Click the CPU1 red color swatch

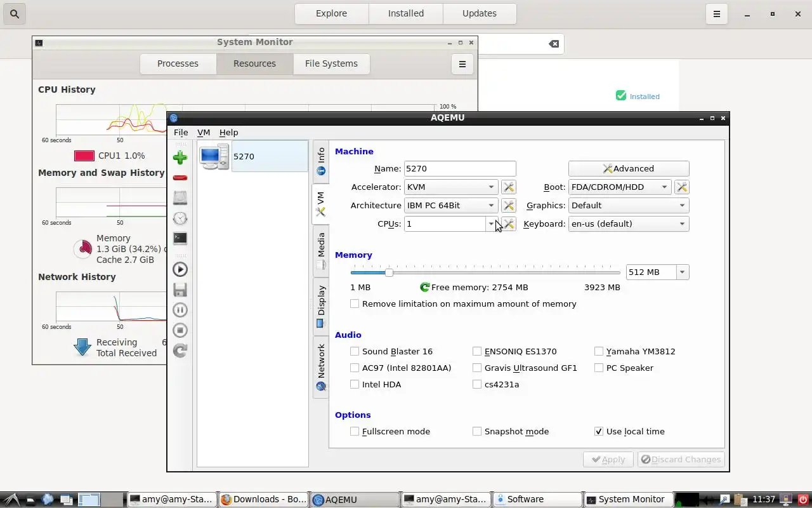84,156
